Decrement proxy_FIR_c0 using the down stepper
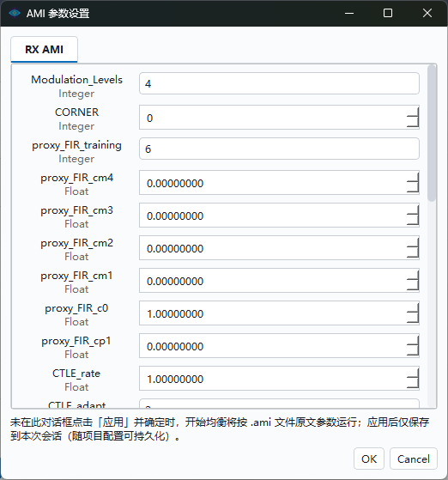Image resolution: width=448 pixels, height=480 pixels. 413,319
